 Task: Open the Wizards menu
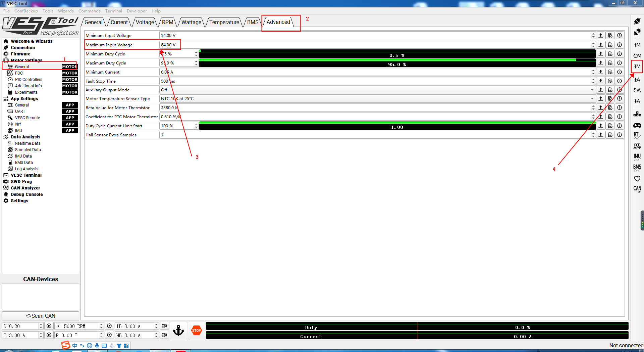coord(66,11)
